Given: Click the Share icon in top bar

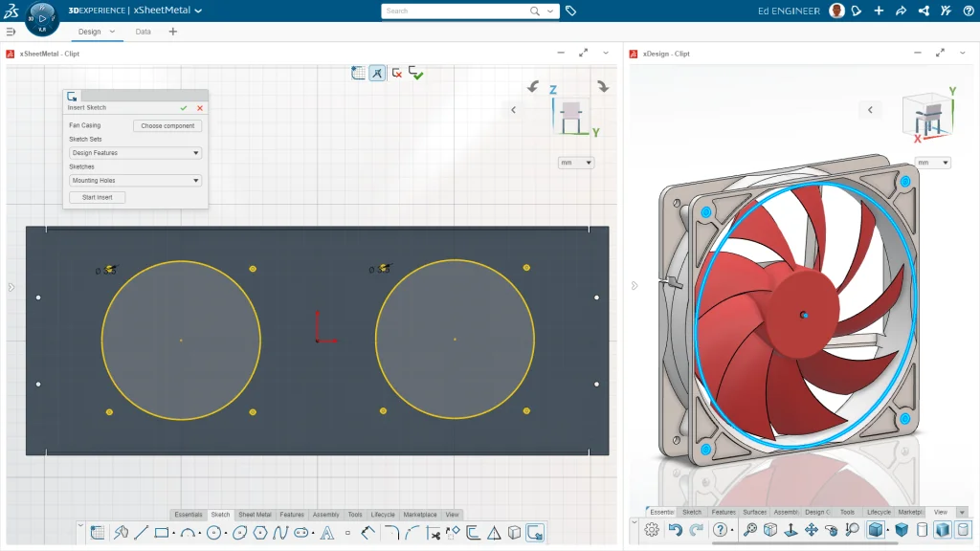Looking at the screenshot, I should pyautogui.click(x=901, y=11).
